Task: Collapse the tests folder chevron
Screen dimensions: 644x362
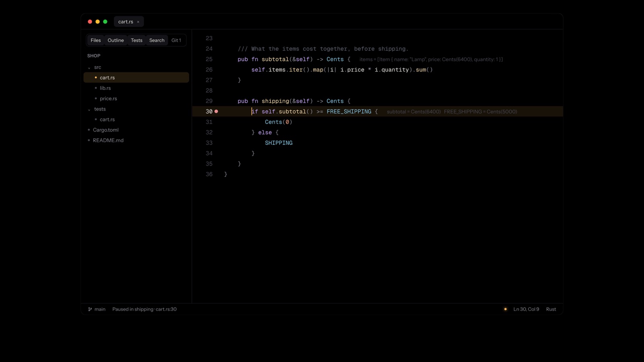Action: tap(89, 109)
